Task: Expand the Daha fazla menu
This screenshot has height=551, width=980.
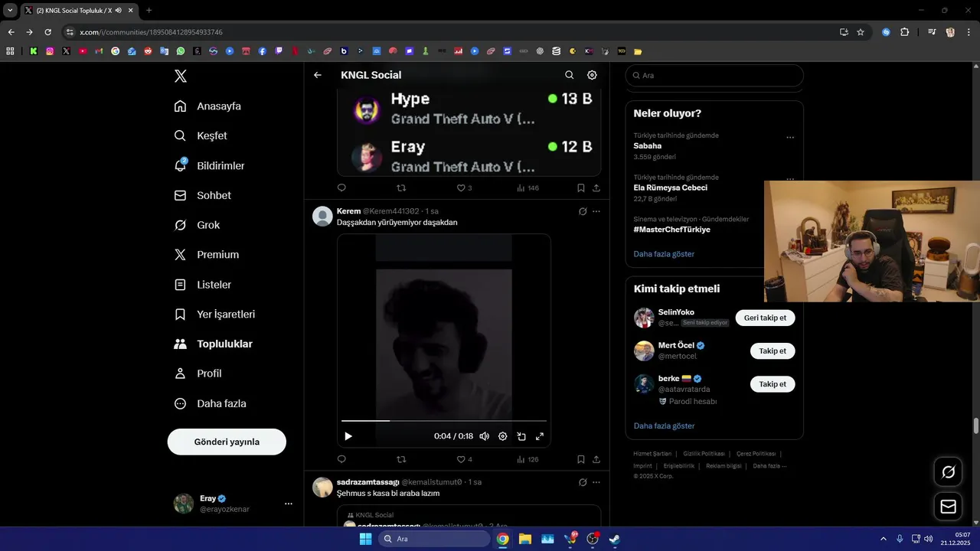Action: point(210,403)
